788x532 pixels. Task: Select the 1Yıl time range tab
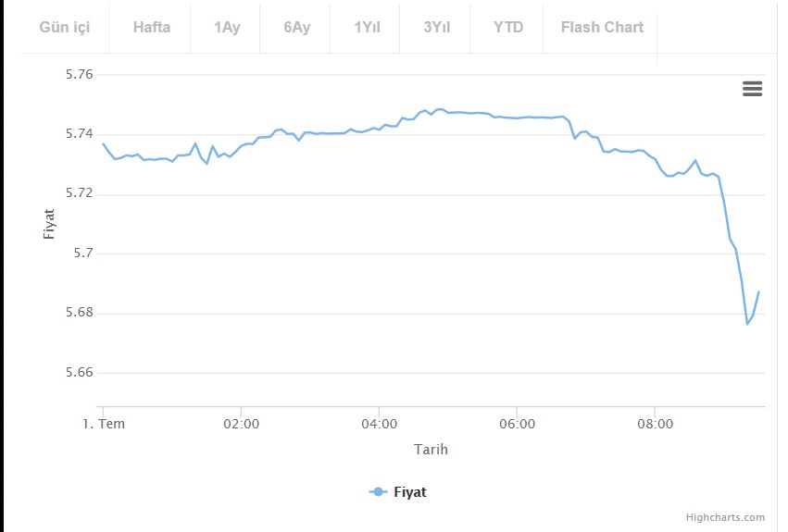pos(367,27)
